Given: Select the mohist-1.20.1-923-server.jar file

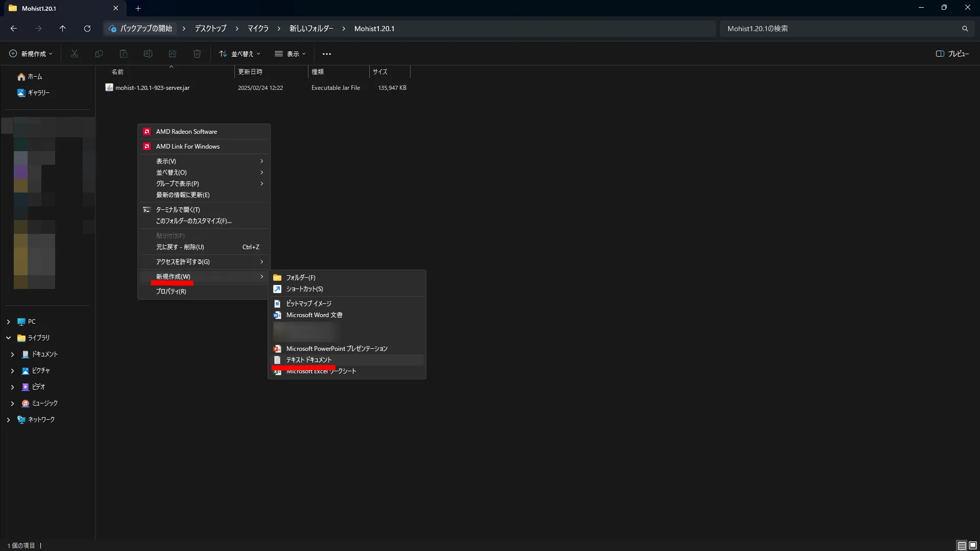Looking at the screenshot, I should pyautogui.click(x=152, y=88).
